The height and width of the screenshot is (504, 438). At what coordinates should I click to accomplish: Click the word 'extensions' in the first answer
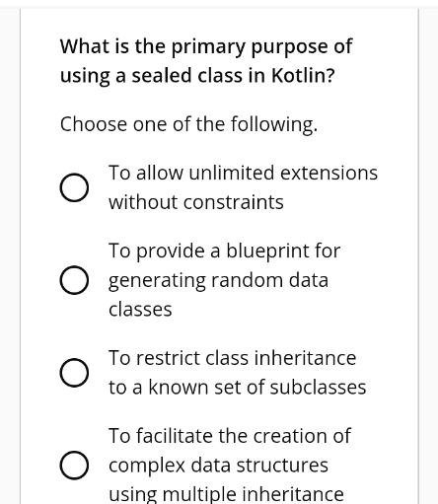click(328, 173)
